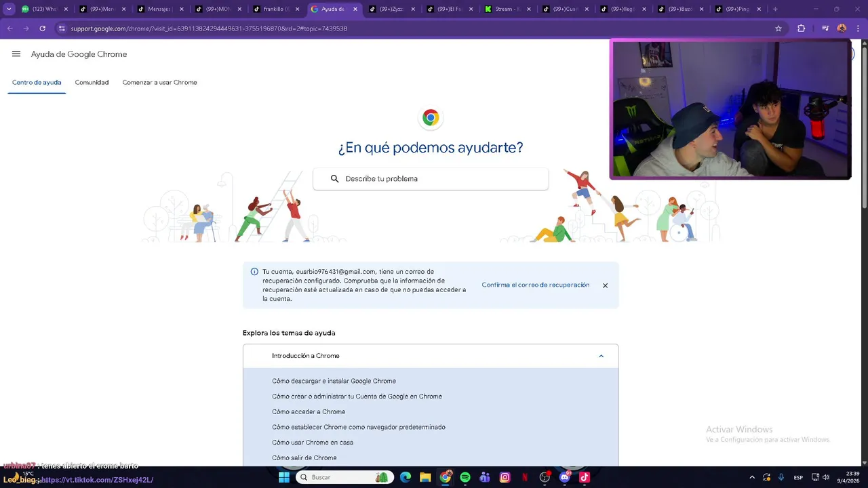Open TikTok app from taskbar
This screenshot has height=488, width=868.
click(x=585, y=477)
